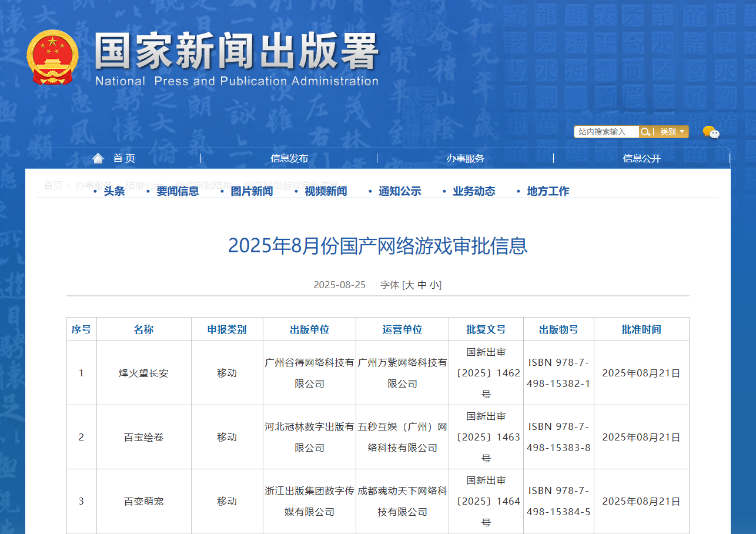Open 通知公示 submenu link

(400, 191)
